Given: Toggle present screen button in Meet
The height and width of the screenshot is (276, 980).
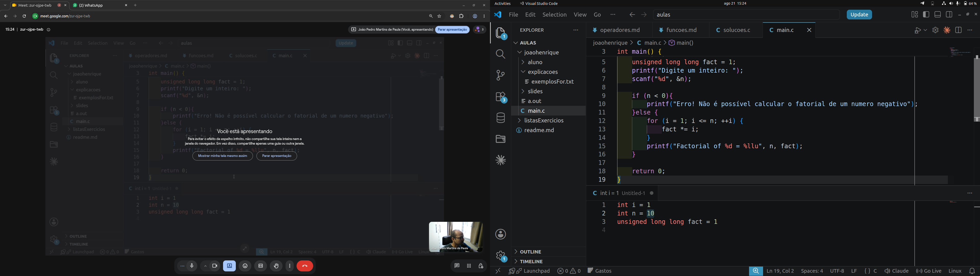Looking at the screenshot, I should (230, 266).
